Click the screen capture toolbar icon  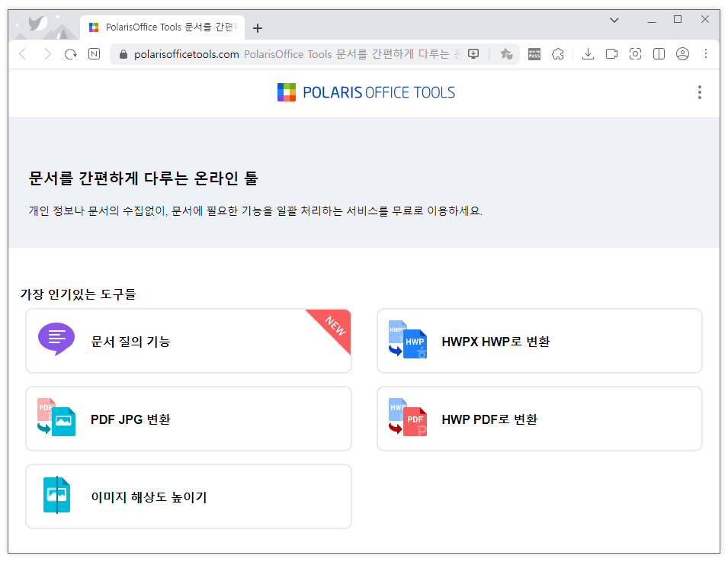pyautogui.click(x=635, y=54)
